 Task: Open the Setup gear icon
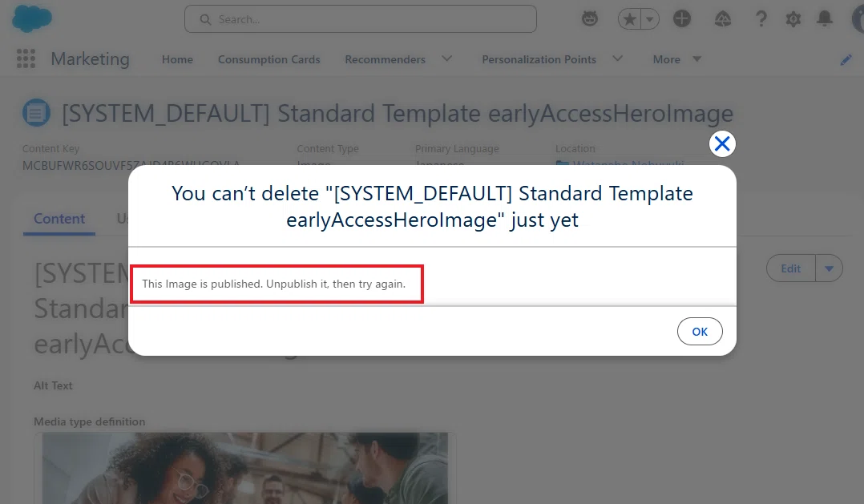(x=793, y=19)
